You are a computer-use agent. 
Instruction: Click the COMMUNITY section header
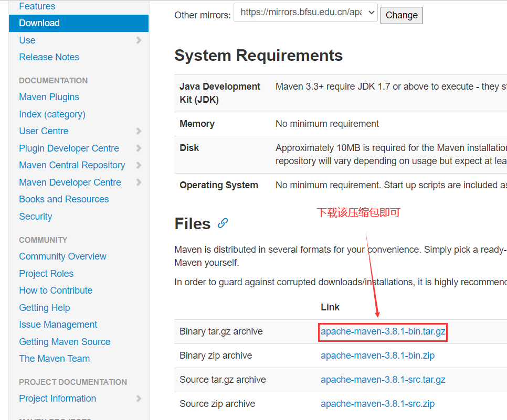(44, 240)
